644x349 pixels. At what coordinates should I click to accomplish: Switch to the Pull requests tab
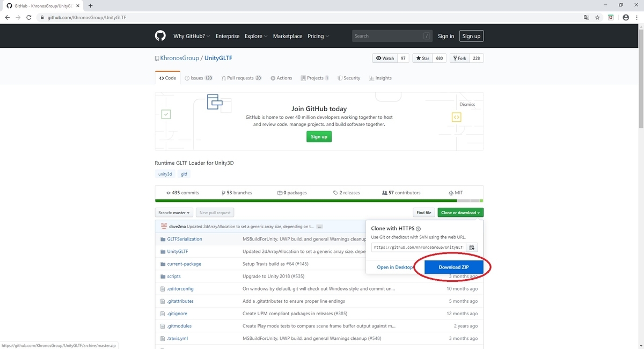point(241,78)
